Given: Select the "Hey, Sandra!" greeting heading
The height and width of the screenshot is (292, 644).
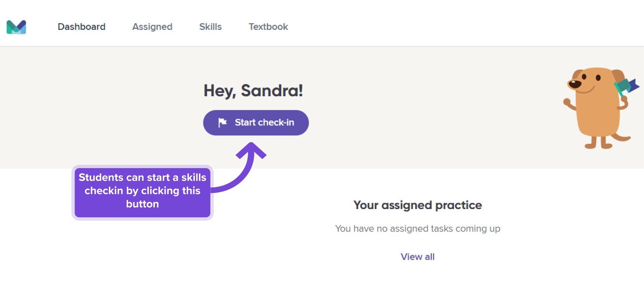Looking at the screenshot, I should point(253,91).
